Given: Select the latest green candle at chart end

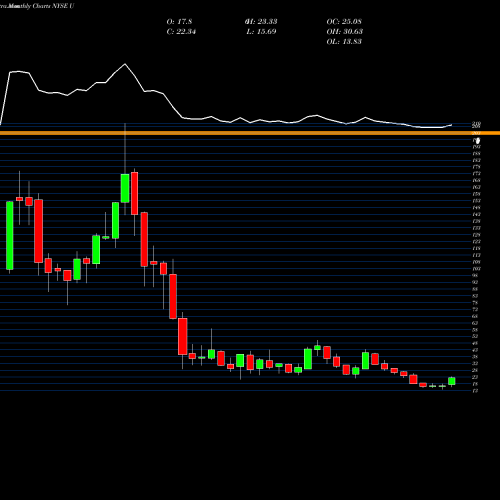Looking at the screenshot, I should [452, 381].
